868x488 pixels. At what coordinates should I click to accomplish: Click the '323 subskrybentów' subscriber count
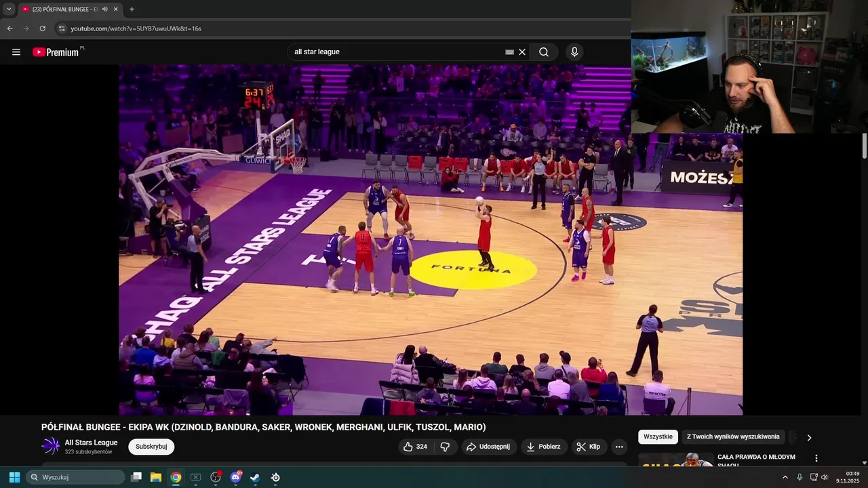click(x=88, y=452)
